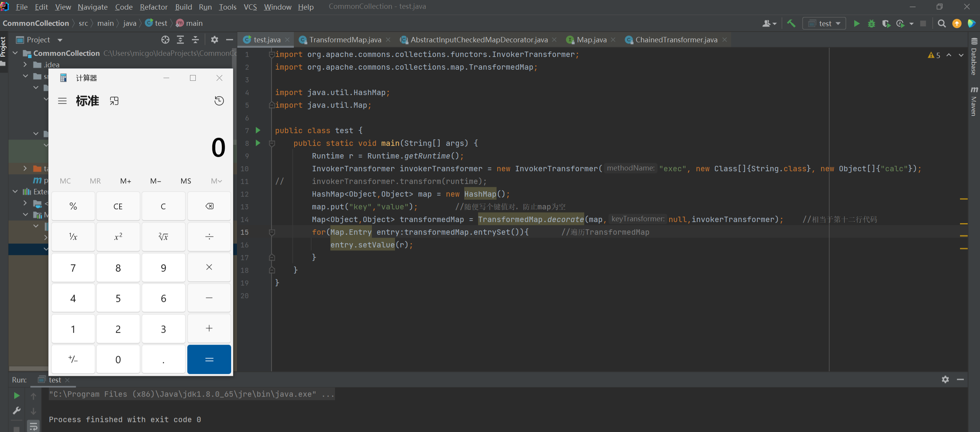Open calculator memory list M dropdown
This screenshot has height=432, width=980.
pyautogui.click(x=217, y=181)
